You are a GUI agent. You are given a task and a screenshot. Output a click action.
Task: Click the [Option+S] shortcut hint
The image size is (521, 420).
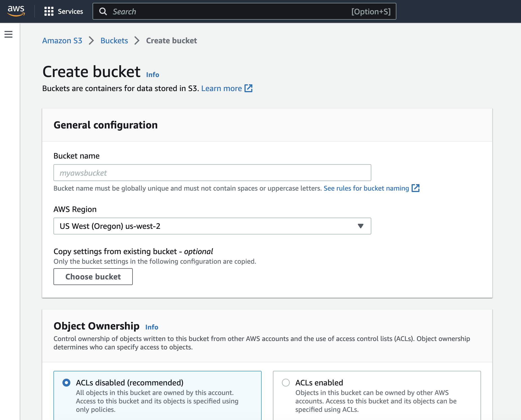(371, 12)
